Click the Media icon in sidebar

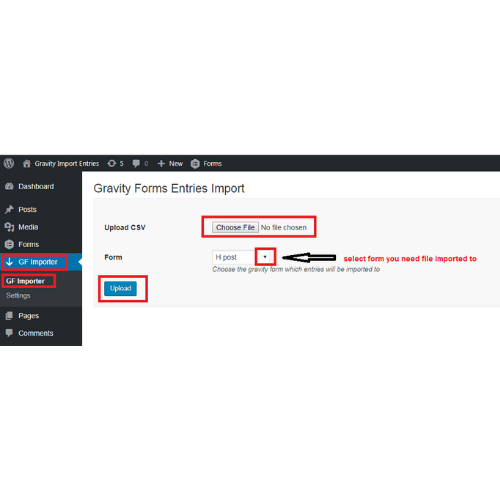[9, 227]
